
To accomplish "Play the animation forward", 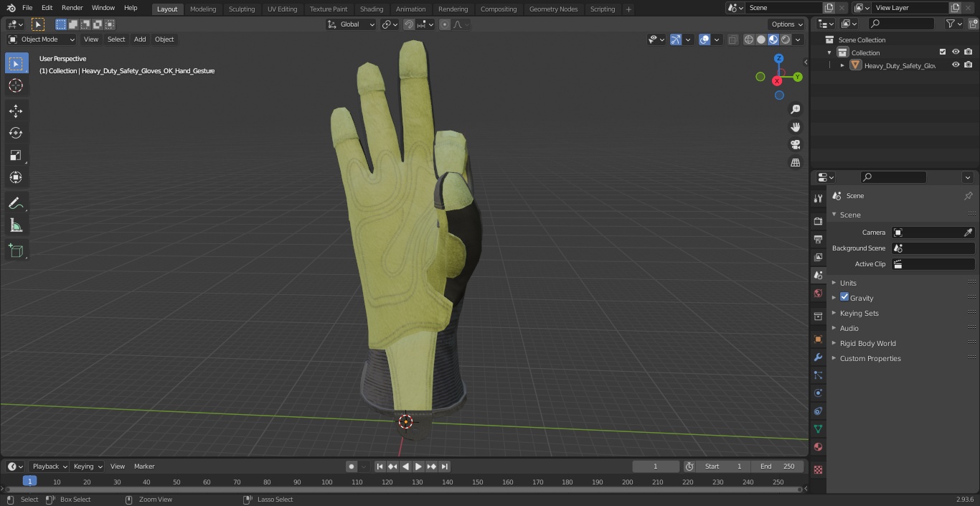I will (418, 467).
